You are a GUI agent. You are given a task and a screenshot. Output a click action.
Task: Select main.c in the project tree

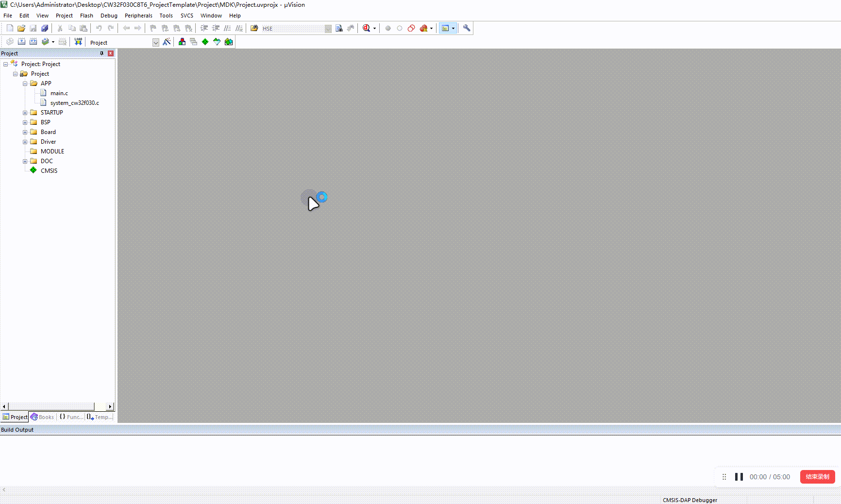[x=59, y=93]
